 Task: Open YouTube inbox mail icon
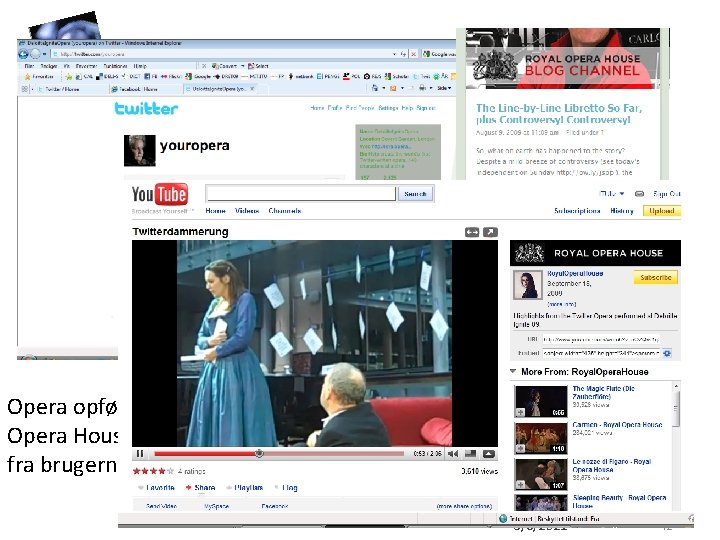click(639, 194)
